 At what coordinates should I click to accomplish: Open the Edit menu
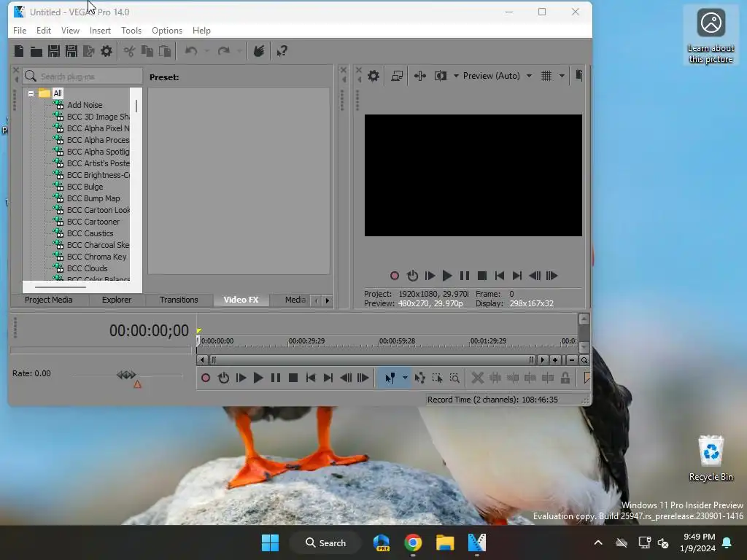click(x=43, y=31)
